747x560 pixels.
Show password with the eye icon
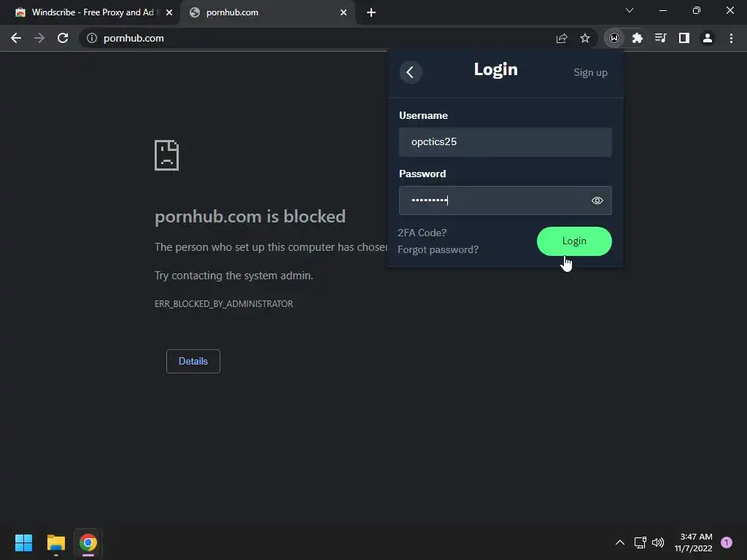(597, 201)
